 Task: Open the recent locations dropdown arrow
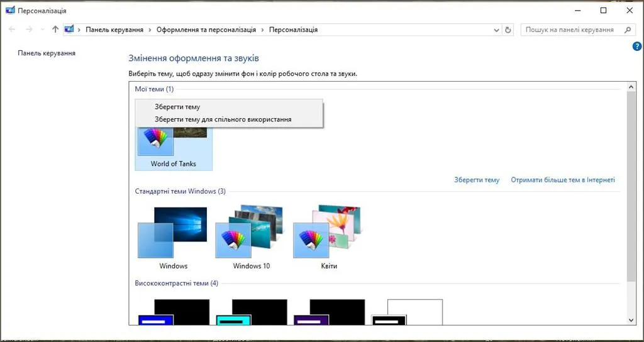coord(42,30)
